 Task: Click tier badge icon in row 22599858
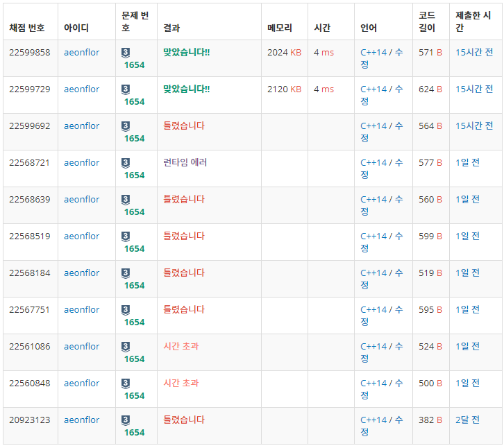[x=126, y=53]
